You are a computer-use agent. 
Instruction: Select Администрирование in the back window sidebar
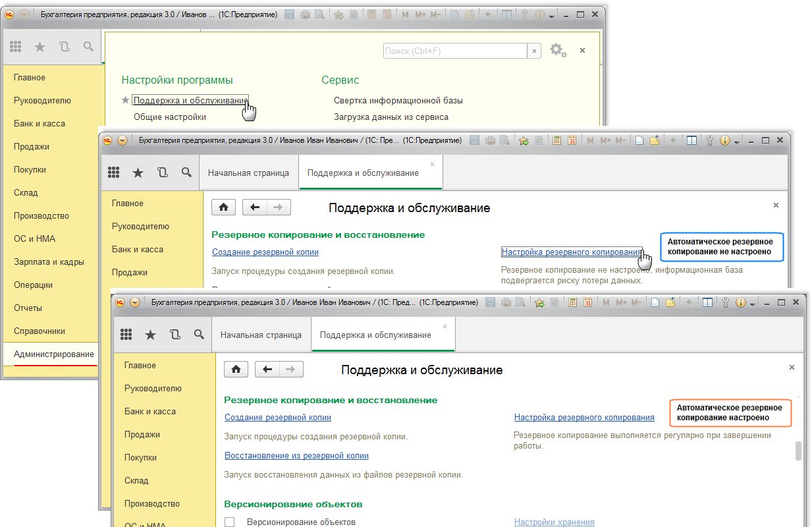pyautogui.click(x=54, y=354)
